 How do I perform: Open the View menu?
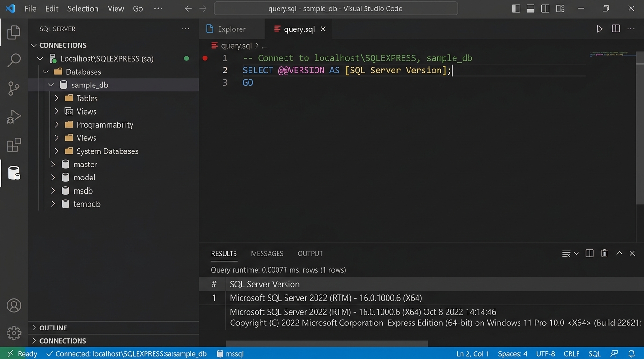pos(116,8)
